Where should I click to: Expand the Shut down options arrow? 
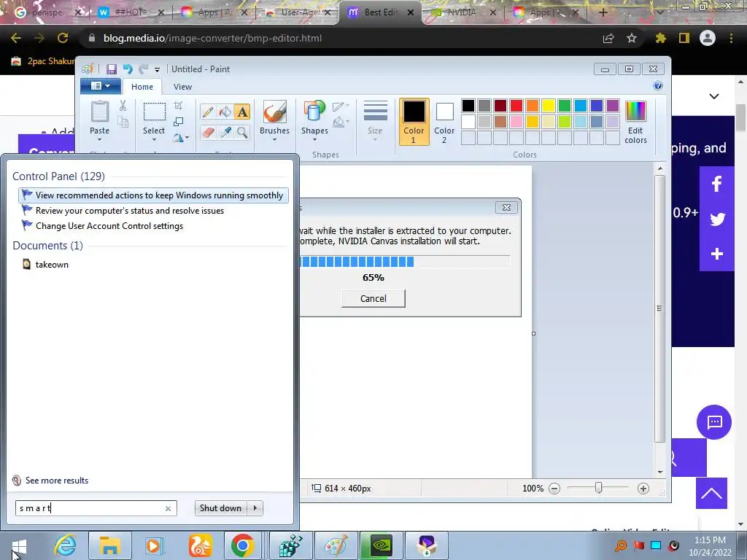click(x=255, y=508)
